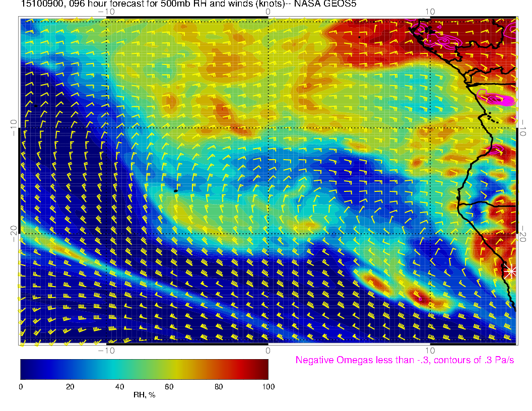This screenshot has width=532, height=411.
Task: Click grid intersection of 0 longitude and -10 latitude
Action: pos(268,127)
